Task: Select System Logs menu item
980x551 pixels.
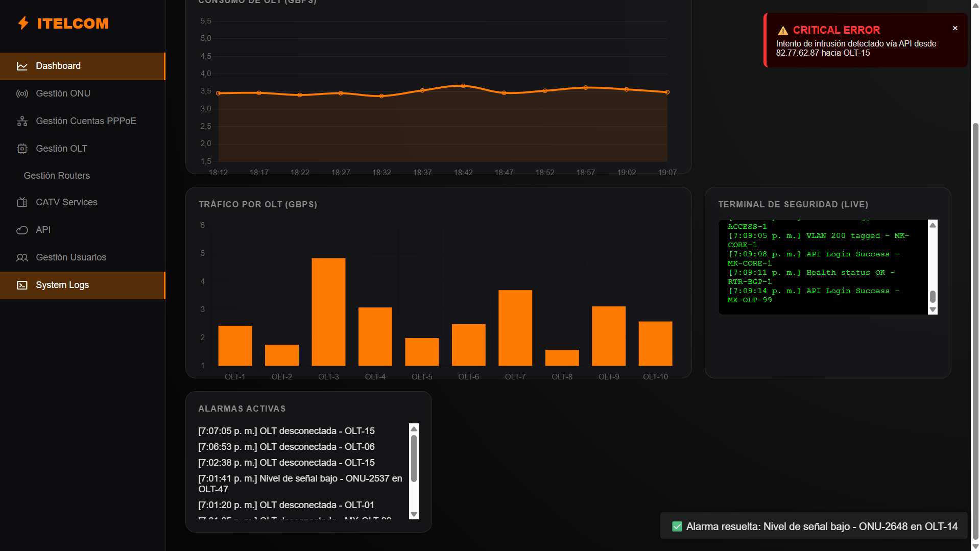Action: click(x=83, y=285)
